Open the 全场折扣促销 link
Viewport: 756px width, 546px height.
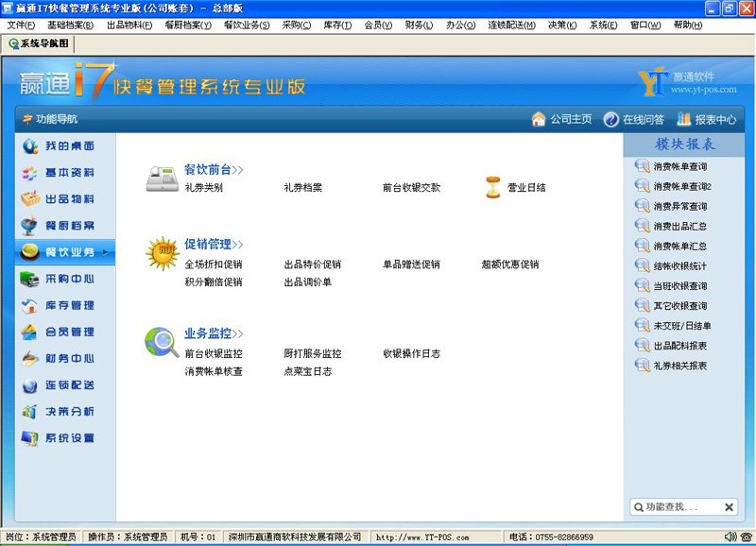click(214, 264)
